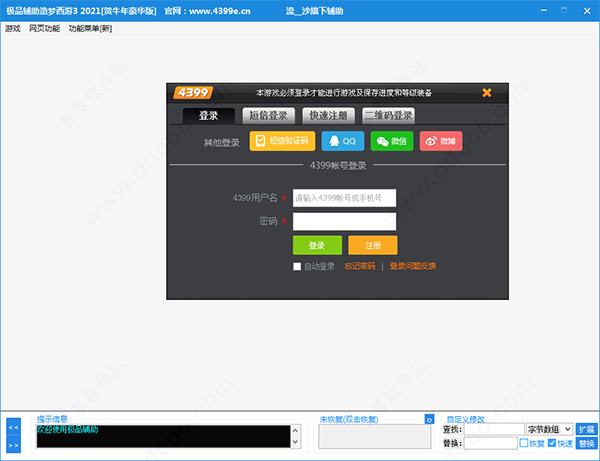600x461 pixels.
Task: Enable the 自动登录 auto-login checkbox
Action: [297, 266]
